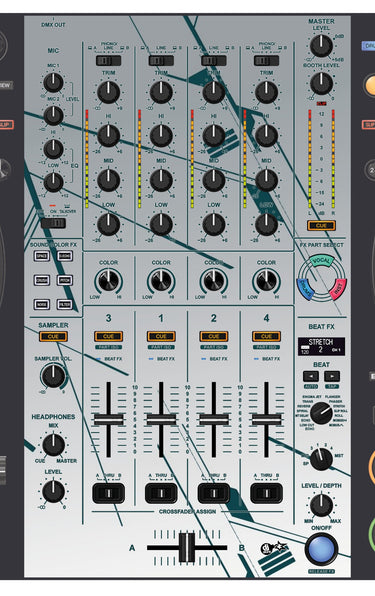Activate the PITCH Sound Color FX button

click(65, 280)
